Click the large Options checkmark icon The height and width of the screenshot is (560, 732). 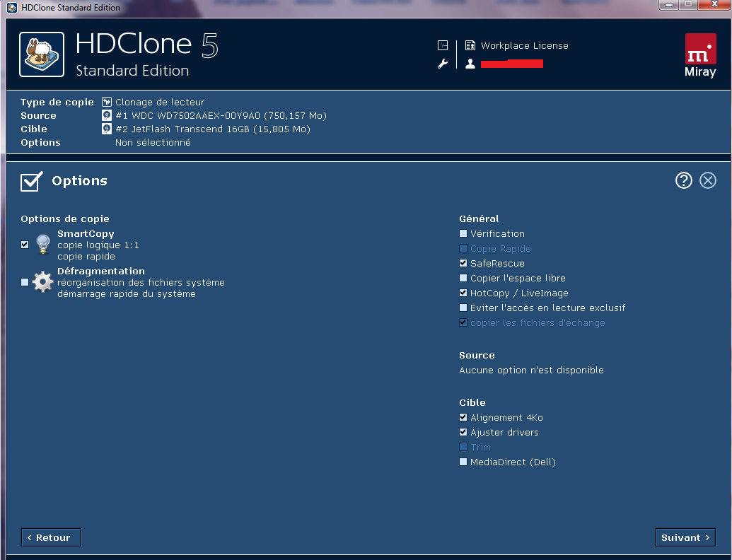(31, 181)
